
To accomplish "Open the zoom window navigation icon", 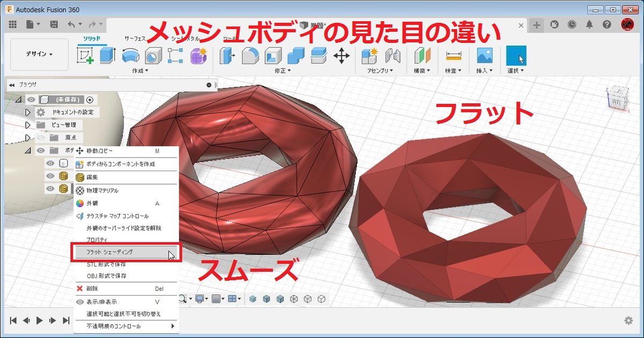I will 184,298.
